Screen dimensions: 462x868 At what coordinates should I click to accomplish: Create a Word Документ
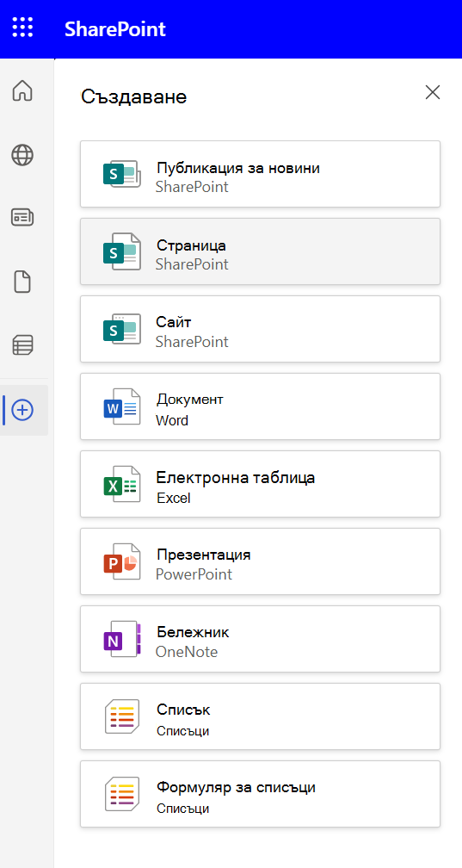(260, 406)
